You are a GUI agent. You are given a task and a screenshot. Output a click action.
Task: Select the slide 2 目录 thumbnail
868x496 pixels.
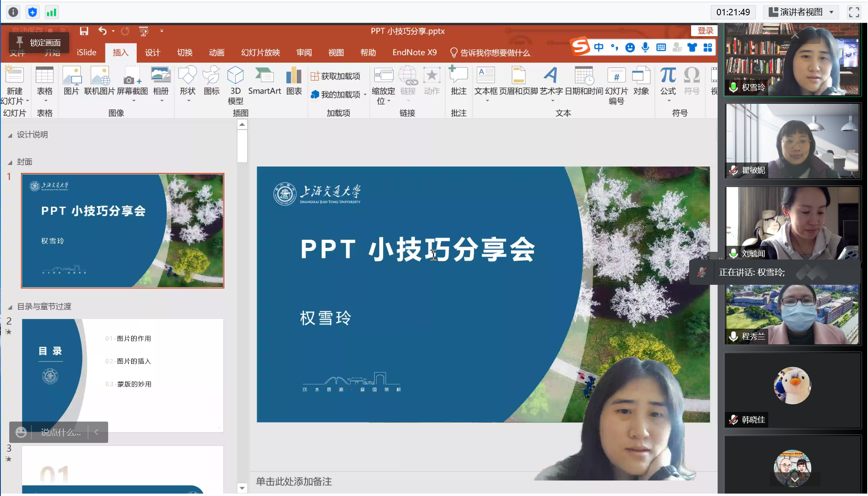tap(123, 375)
